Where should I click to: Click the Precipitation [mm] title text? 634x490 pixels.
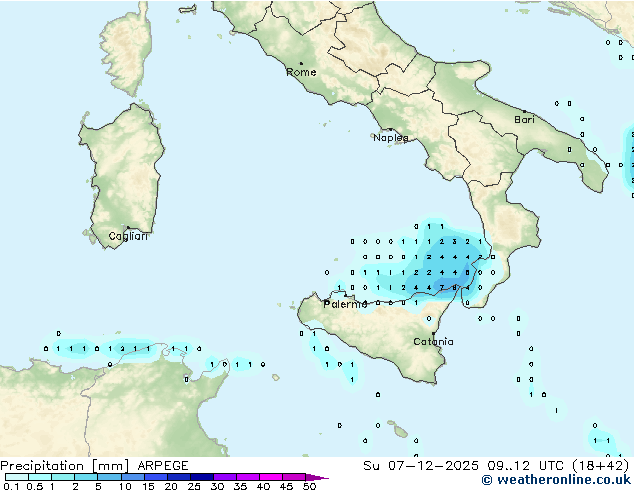65,466
